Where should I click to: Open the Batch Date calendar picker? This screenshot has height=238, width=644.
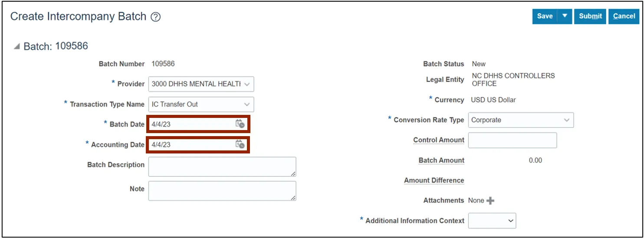tap(240, 124)
